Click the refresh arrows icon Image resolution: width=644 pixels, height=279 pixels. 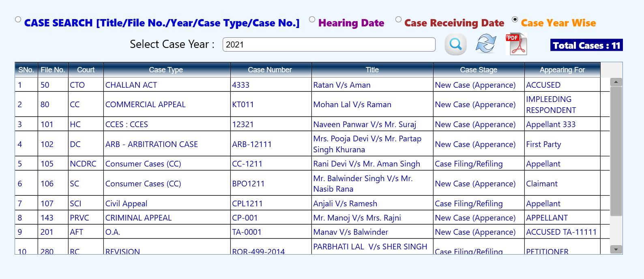tap(486, 44)
